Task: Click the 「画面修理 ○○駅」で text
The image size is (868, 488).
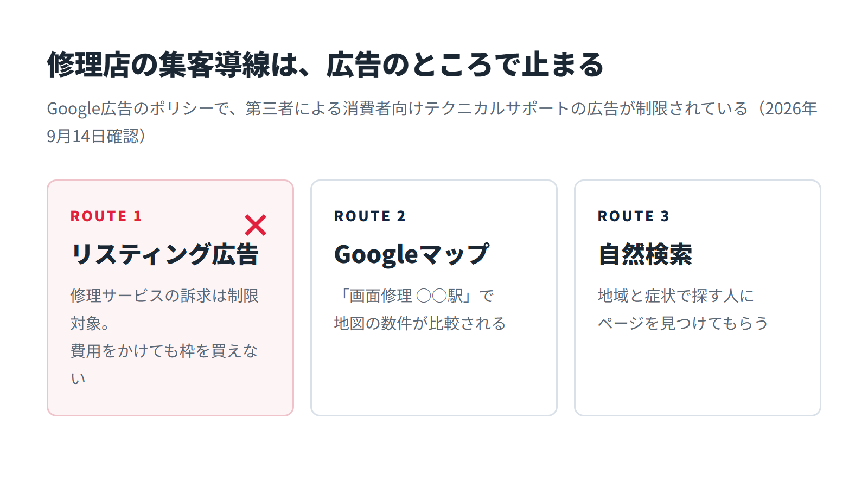Action: 414,296
